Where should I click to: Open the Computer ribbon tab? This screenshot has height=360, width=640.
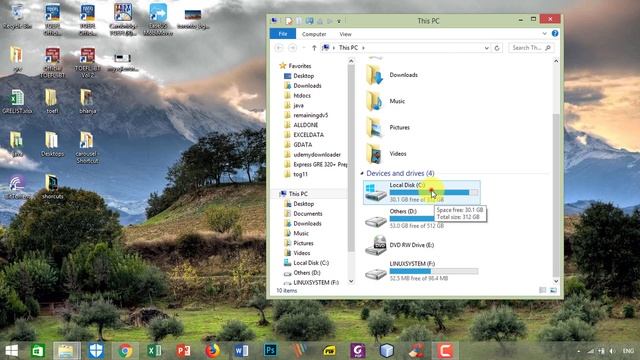tap(314, 34)
